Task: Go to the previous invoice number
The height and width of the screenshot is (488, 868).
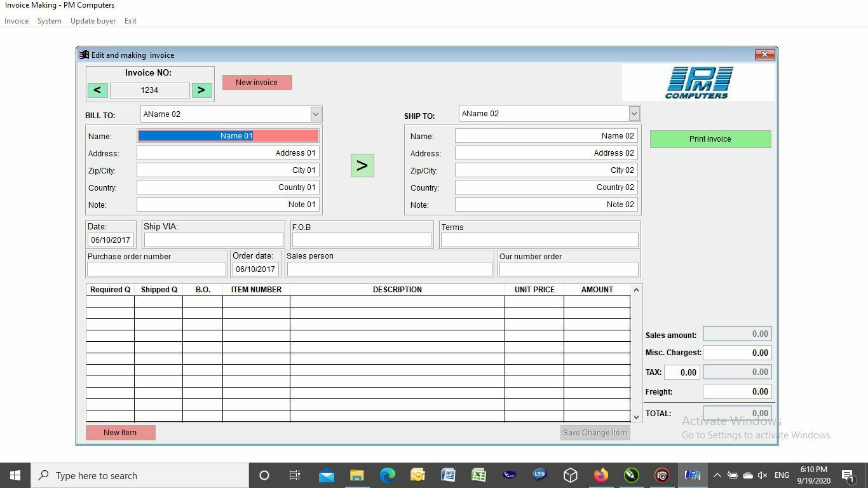Action: click(x=97, y=90)
